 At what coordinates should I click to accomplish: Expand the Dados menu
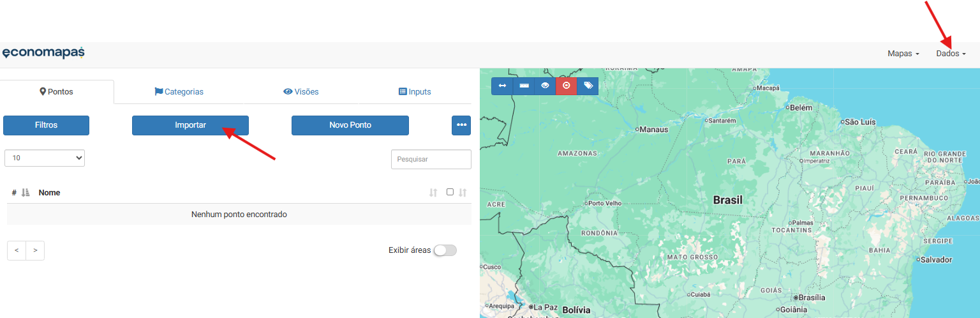[951, 54]
